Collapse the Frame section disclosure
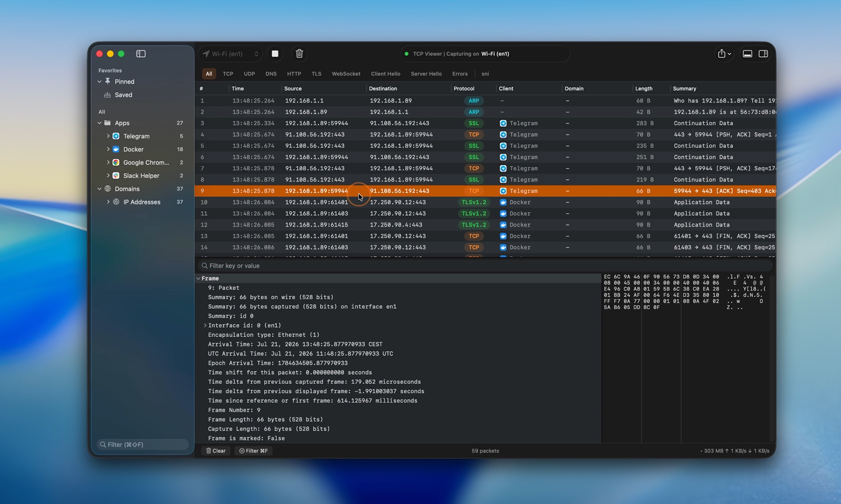 (x=199, y=279)
